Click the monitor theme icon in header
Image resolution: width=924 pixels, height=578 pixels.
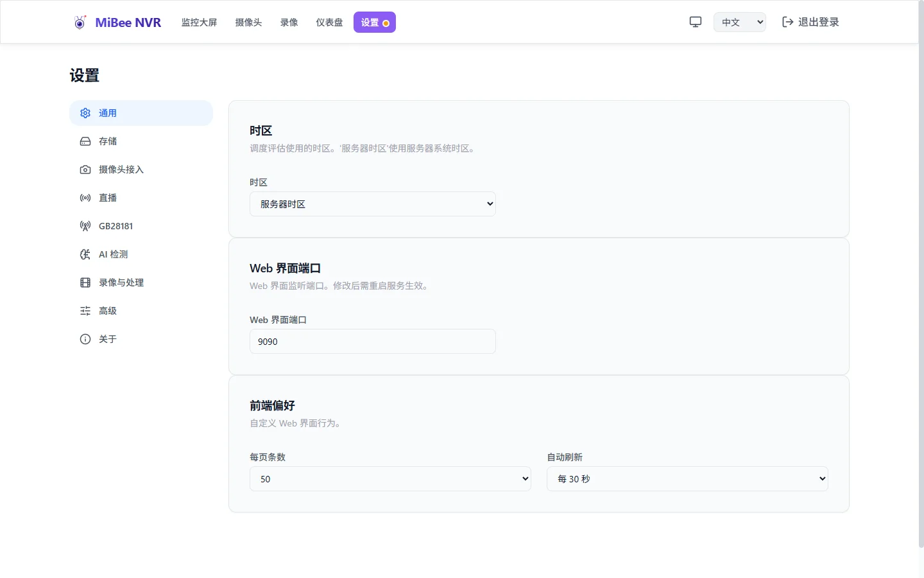point(696,22)
